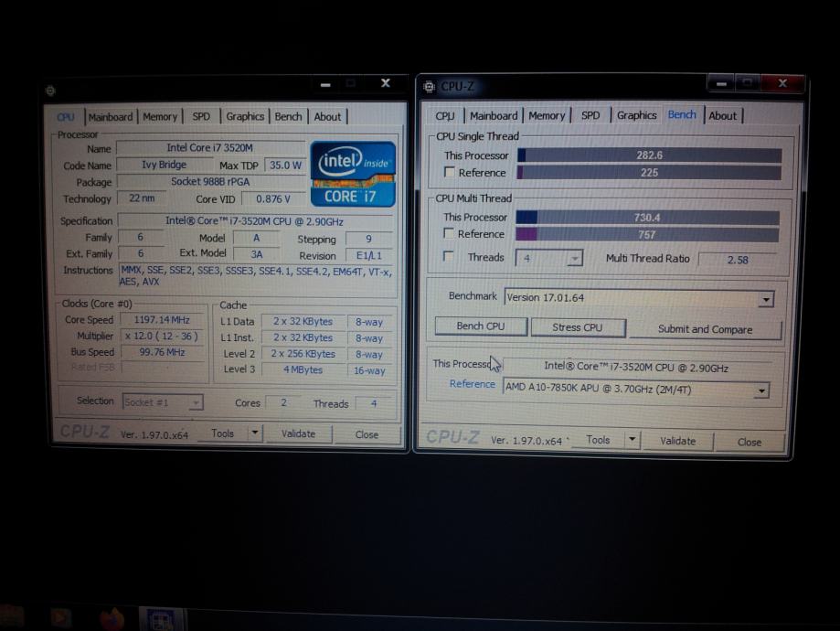
Task: Click the Intel Core i7 logo badge
Action: pyautogui.click(x=353, y=173)
